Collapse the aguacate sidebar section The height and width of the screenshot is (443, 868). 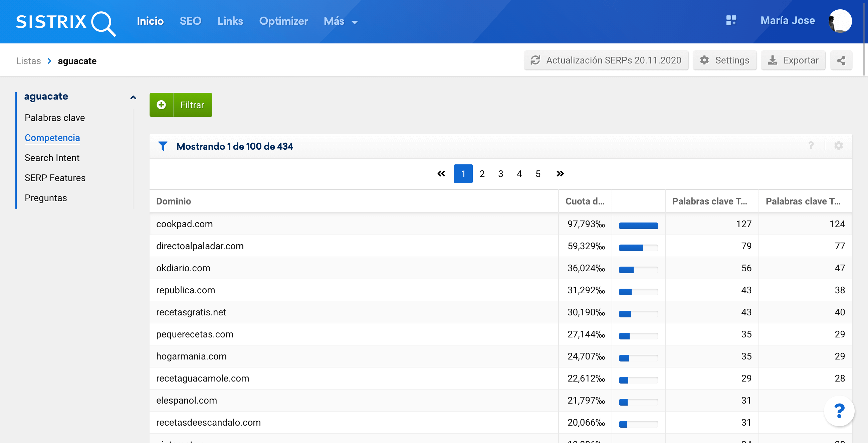pos(133,98)
